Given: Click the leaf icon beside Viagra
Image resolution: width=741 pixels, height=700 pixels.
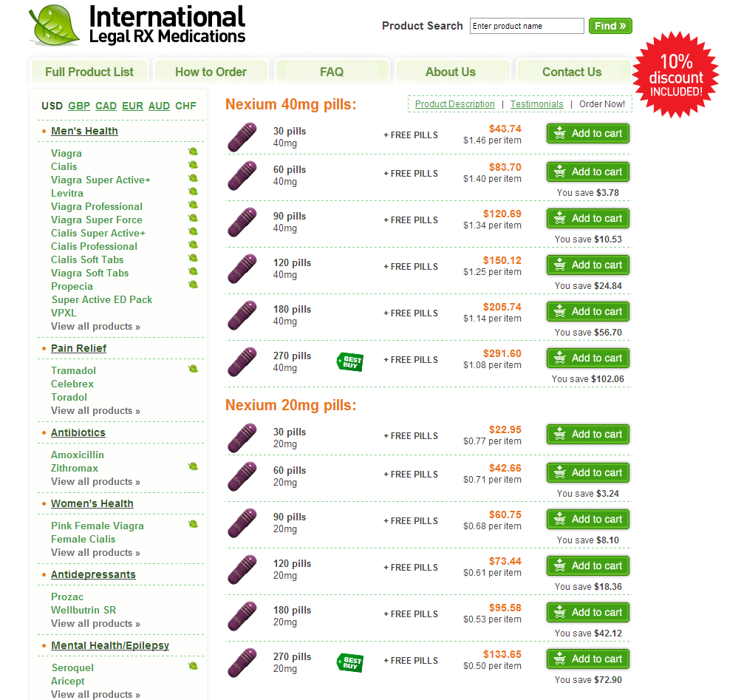Looking at the screenshot, I should pos(194,152).
